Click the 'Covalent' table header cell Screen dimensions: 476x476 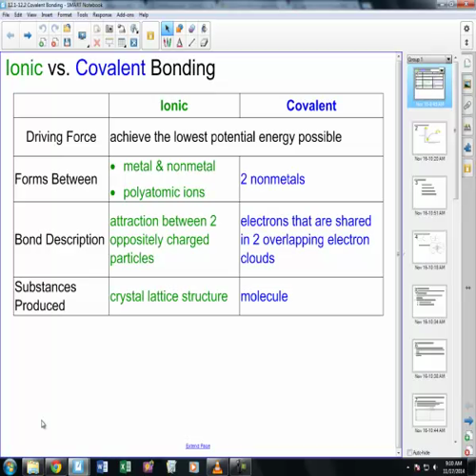tap(311, 106)
